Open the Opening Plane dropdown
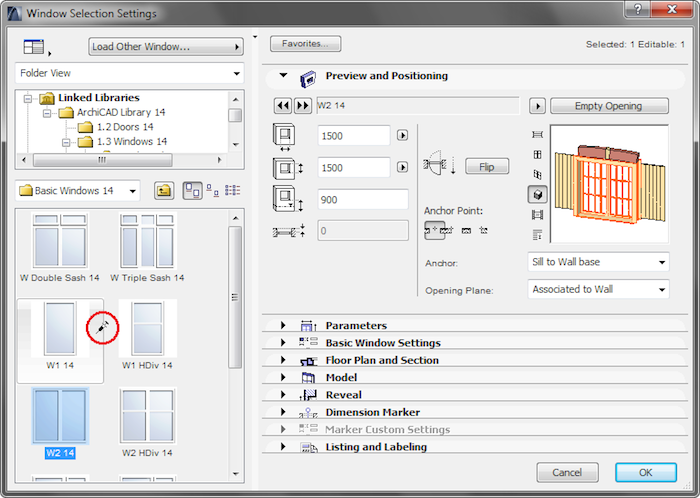700x498 pixels. click(598, 289)
